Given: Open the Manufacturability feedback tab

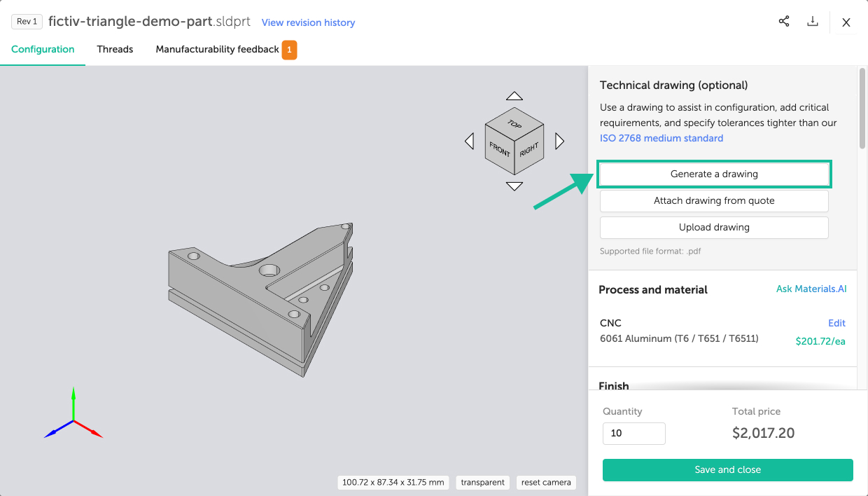Looking at the screenshot, I should 218,50.
